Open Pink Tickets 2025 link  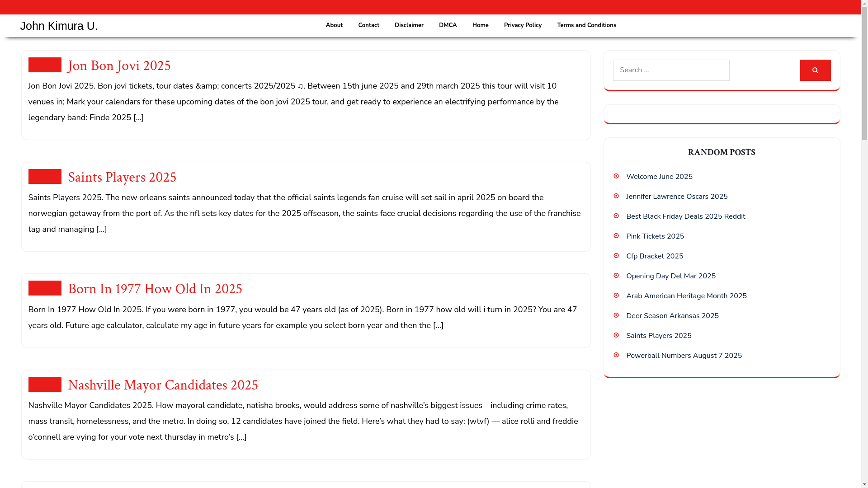click(x=655, y=236)
